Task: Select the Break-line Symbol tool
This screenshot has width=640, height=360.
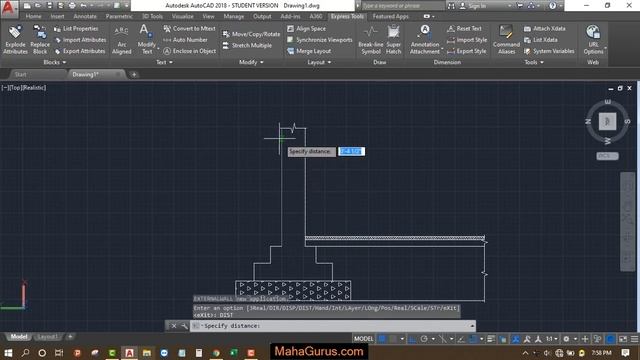Action: coord(371,40)
